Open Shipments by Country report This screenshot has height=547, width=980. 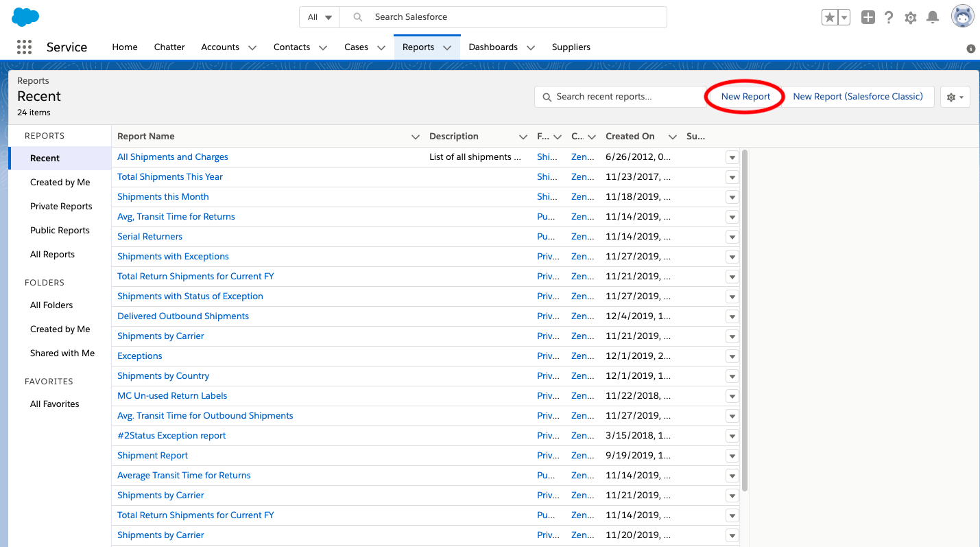[x=163, y=376]
